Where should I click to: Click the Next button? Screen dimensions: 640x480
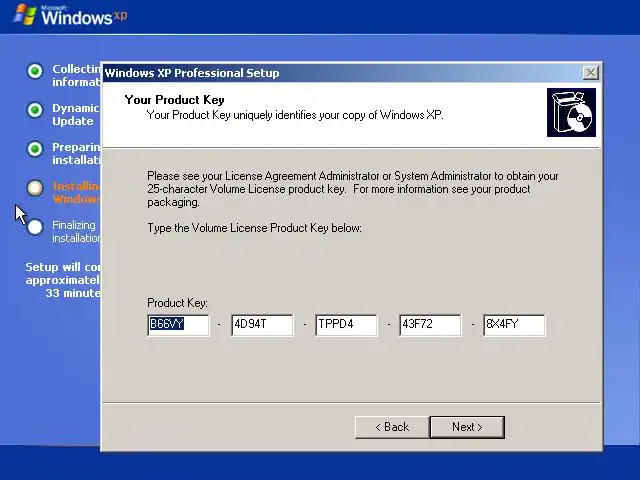tap(467, 427)
